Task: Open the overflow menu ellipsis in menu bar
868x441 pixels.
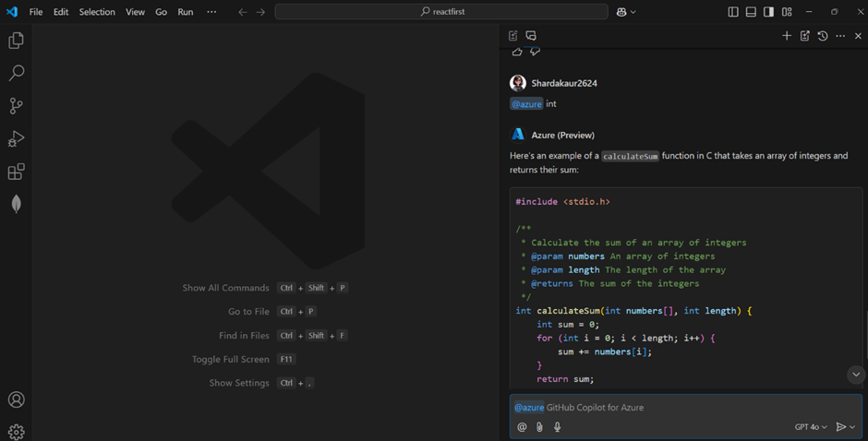Action: pos(211,12)
